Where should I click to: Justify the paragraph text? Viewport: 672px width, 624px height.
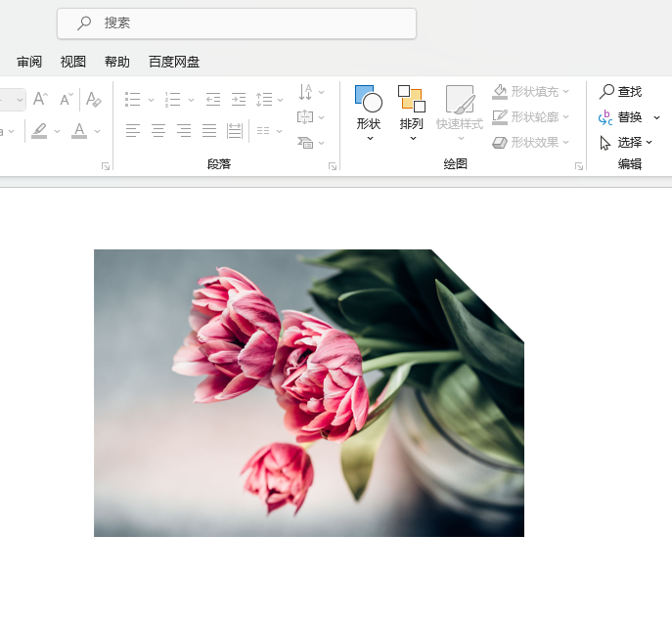(209, 130)
